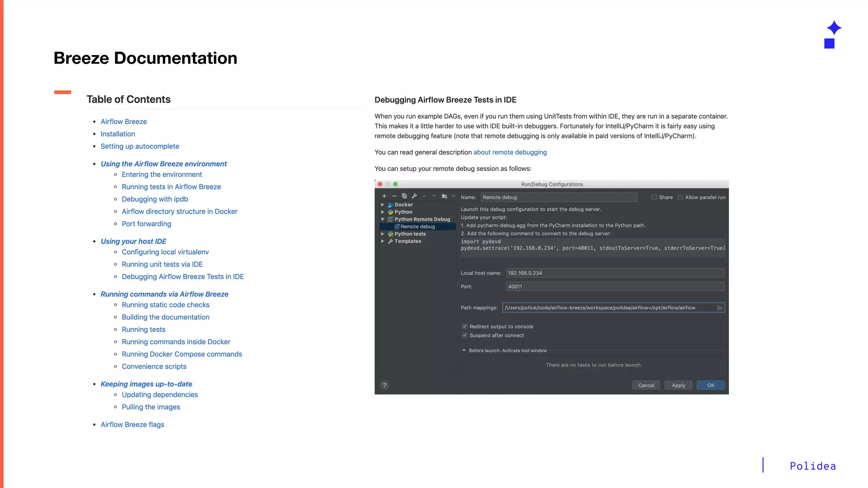Expand the Python tests node
The height and width of the screenshot is (488, 868).
coord(383,234)
